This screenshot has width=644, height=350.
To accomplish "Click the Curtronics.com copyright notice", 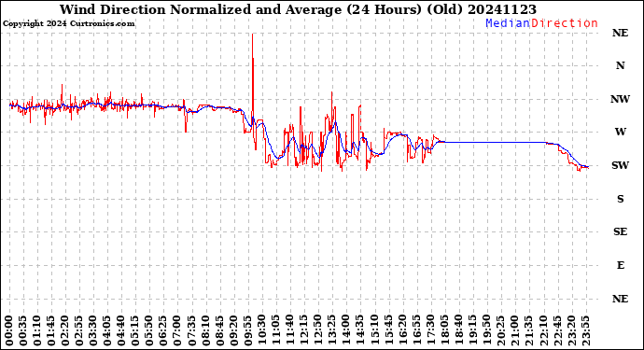I will (68, 23).
